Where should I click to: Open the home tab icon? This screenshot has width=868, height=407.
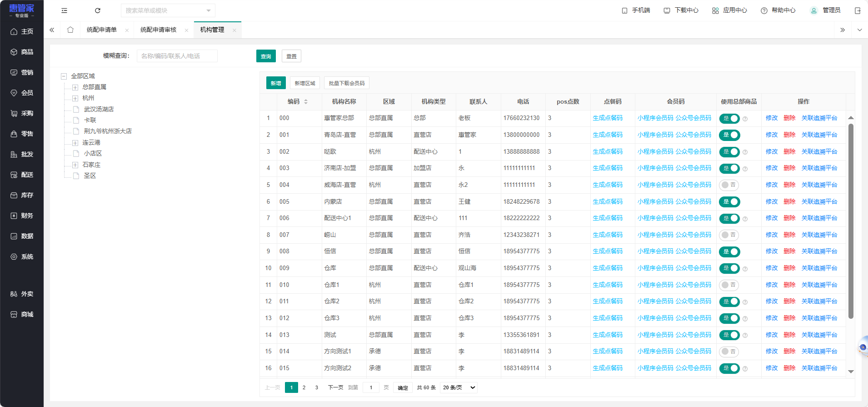click(70, 30)
